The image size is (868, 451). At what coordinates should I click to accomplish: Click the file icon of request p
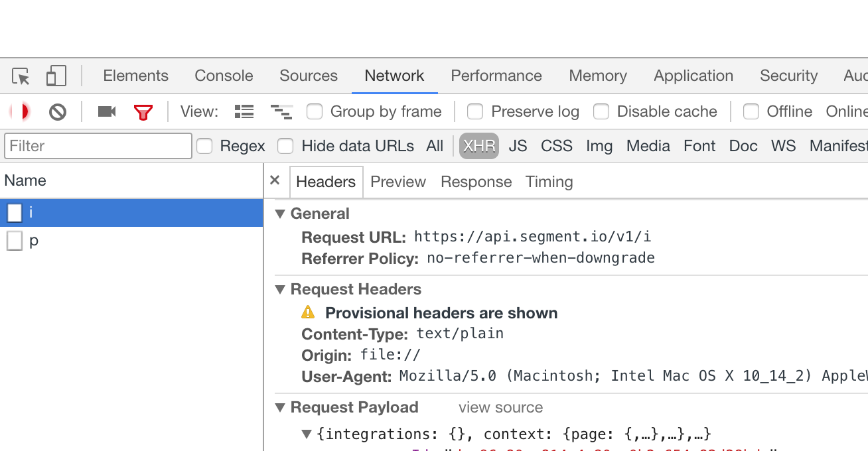coord(15,241)
